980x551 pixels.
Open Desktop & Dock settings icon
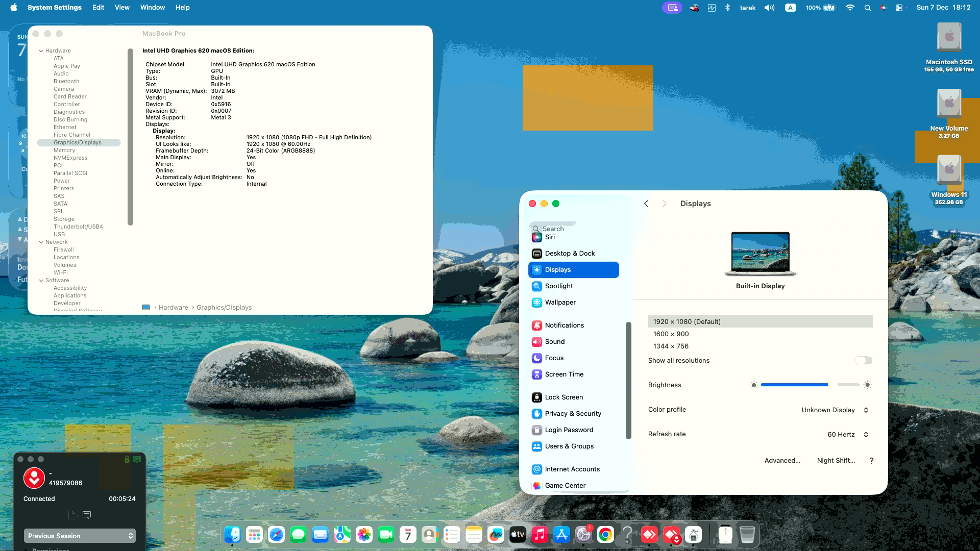point(536,254)
